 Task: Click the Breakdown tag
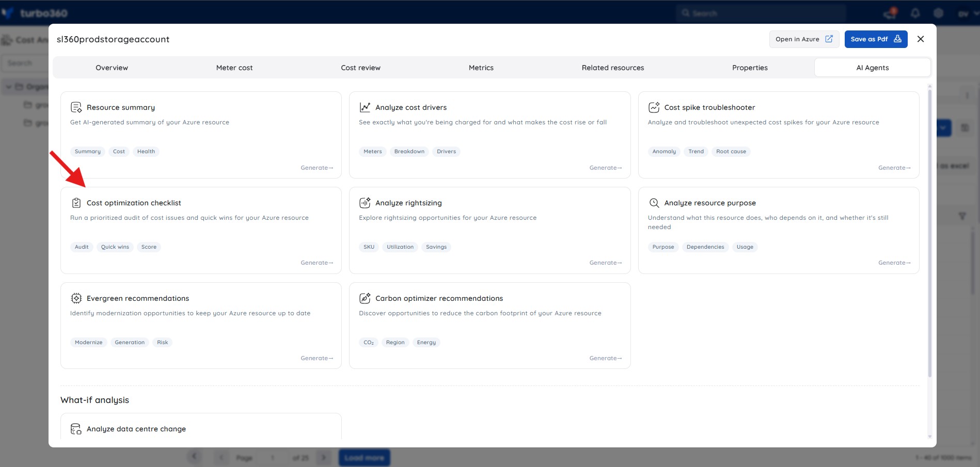point(409,151)
